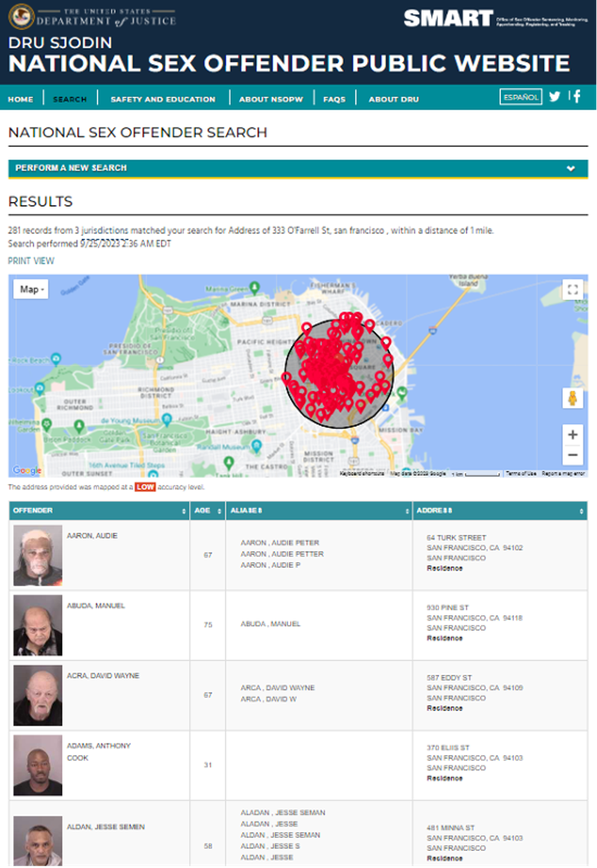Sort results by Age column
The width and height of the screenshot is (597, 868).
(207, 510)
